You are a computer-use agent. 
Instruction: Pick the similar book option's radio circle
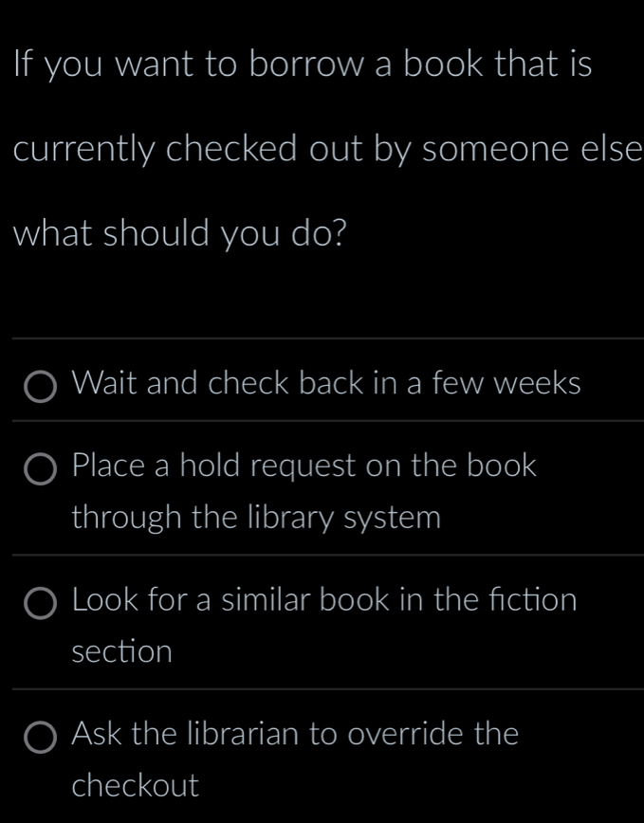pos(40,603)
